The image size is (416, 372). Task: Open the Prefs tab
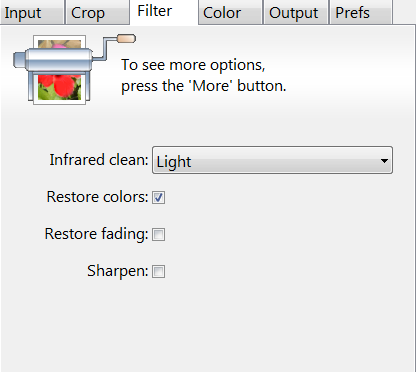pos(361,13)
